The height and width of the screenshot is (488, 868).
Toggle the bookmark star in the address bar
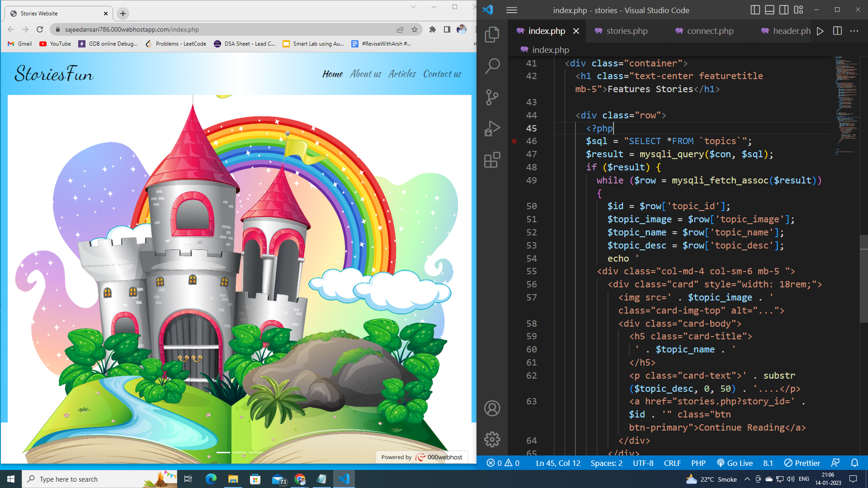pyautogui.click(x=415, y=29)
